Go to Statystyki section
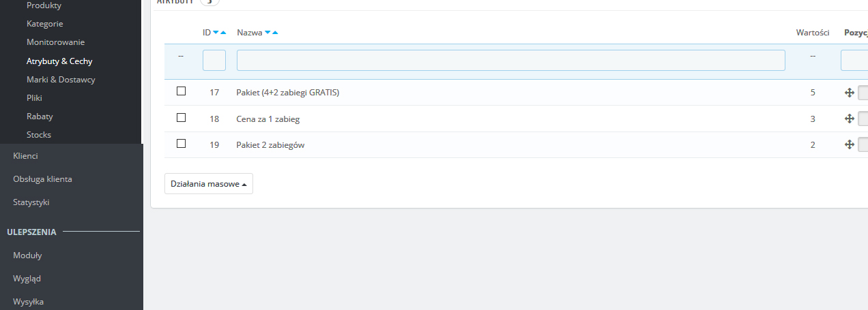Screen dimensions: 868x310 coord(31,202)
